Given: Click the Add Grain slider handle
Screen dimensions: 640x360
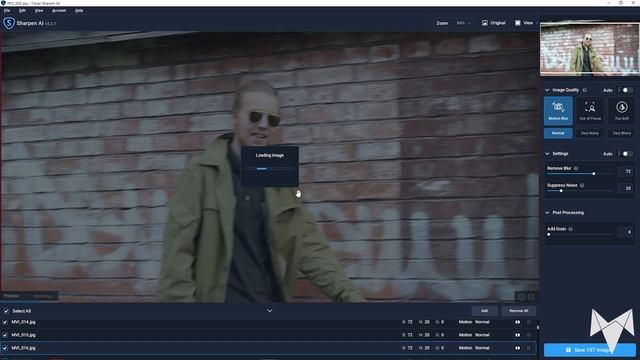Looking at the screenshot, I should tap(548, 234).
